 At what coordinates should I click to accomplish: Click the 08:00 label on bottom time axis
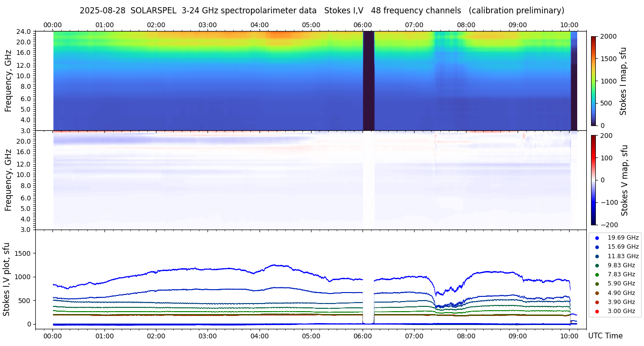(466, 336)
